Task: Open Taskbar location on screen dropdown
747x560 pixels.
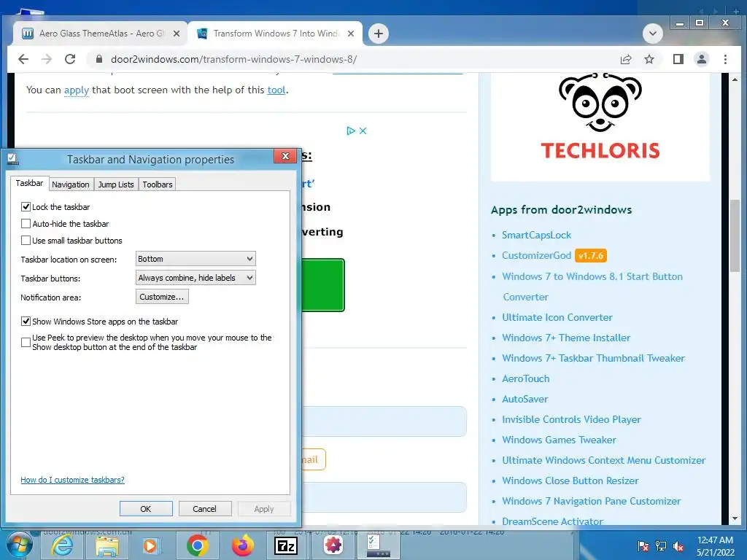Action: click(196, 259)
